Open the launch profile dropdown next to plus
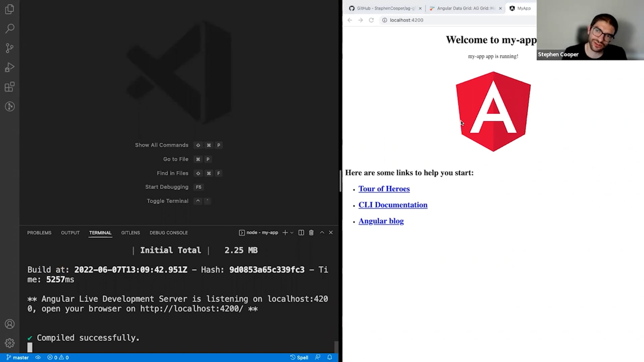The height and width of the screenshot is (362, 644). [x=292, y=233]
